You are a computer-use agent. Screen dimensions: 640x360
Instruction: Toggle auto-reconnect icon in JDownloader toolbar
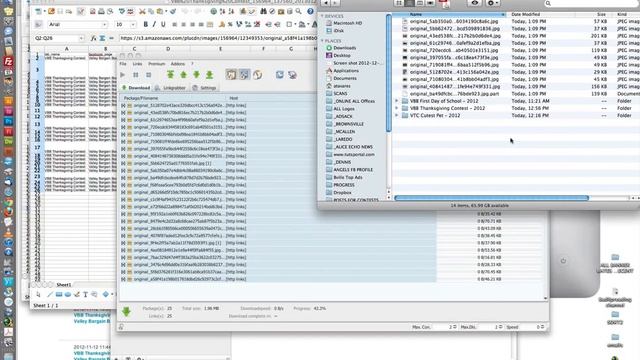(x=244, y=75)
